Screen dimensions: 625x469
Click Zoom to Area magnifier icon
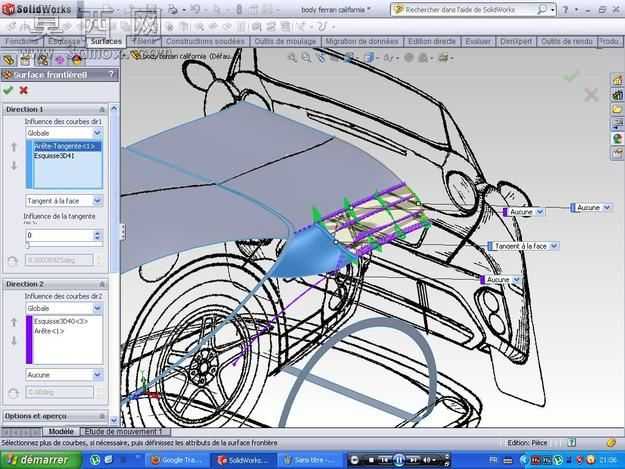[307, 58]
